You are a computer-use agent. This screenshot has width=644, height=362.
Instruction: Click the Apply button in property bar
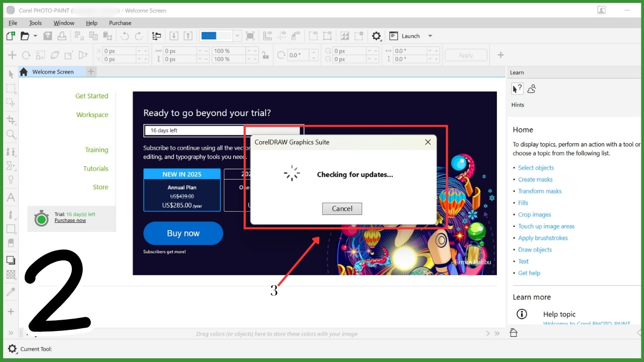pos(466,55)
